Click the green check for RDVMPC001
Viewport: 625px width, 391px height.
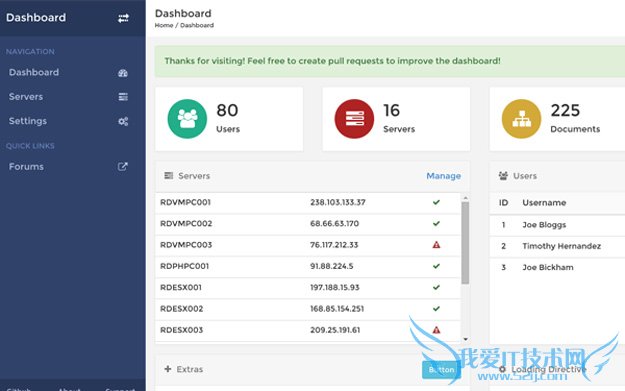[436, 202]
